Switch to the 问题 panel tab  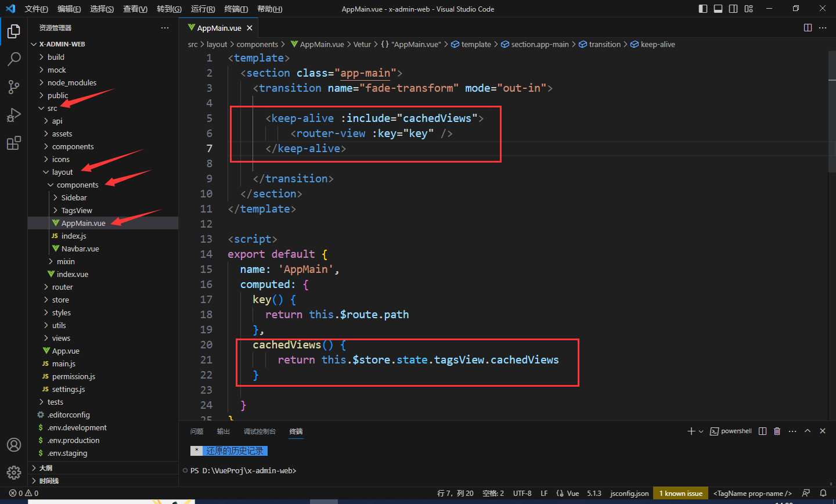197,431
